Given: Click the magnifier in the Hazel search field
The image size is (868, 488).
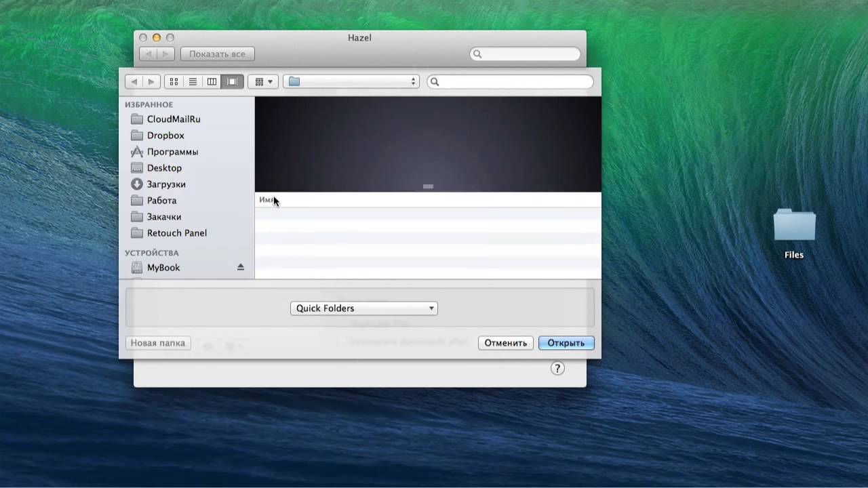Looking at the screenshot, I should click(x=477, y=54).
